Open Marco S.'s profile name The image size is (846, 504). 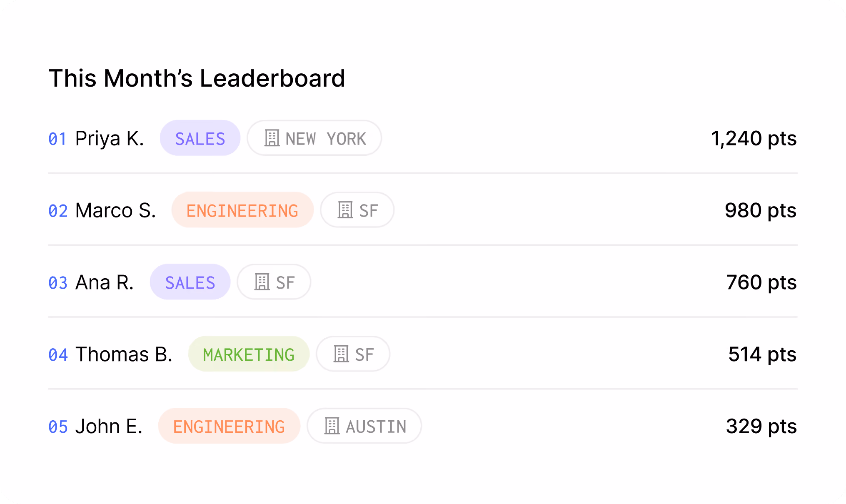click(115, 210)
